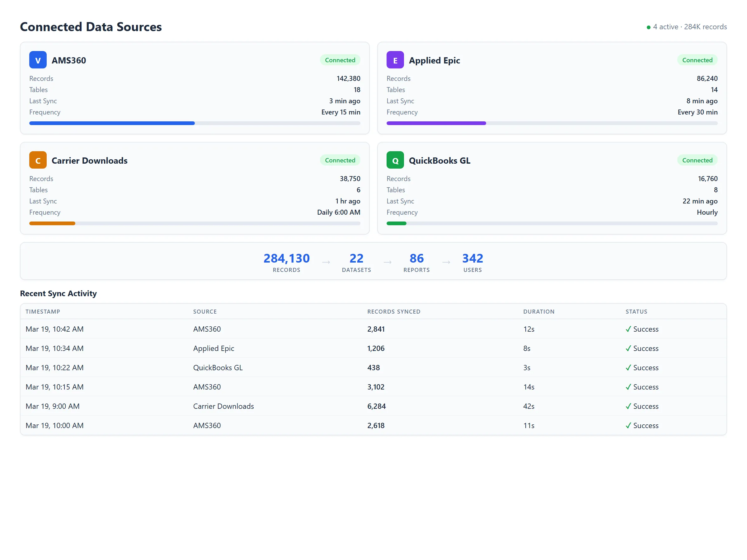Viewport: 747px width, 560px height.
Task: Select the STATUS column header
Action: (x=636, y=311)
